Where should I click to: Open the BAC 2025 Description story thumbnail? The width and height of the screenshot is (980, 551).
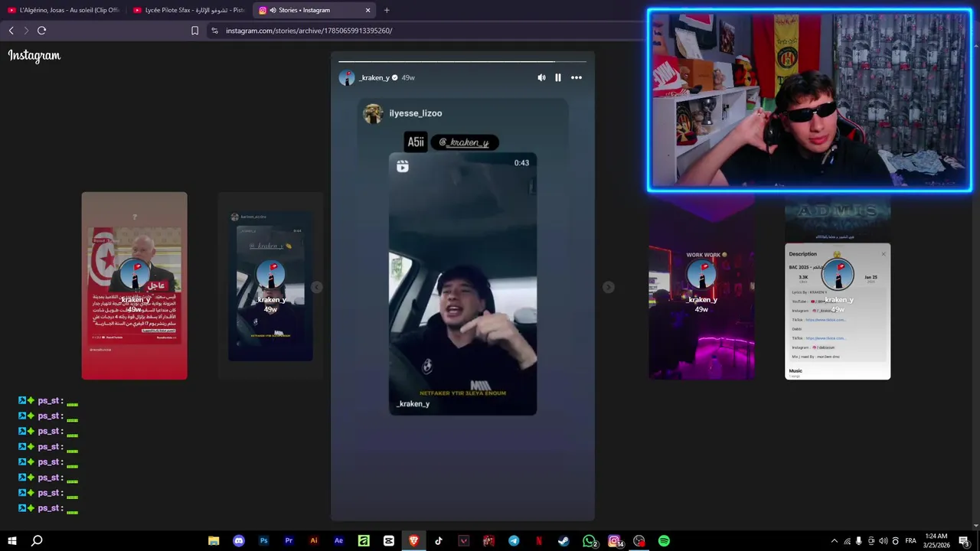click(838, 285)
